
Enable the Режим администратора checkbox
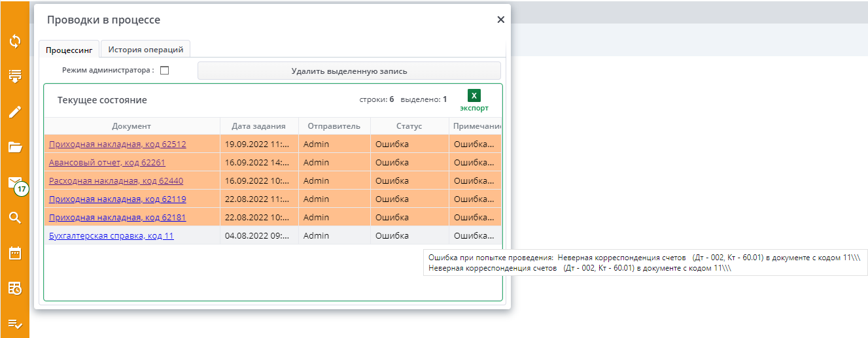[165, 71]
